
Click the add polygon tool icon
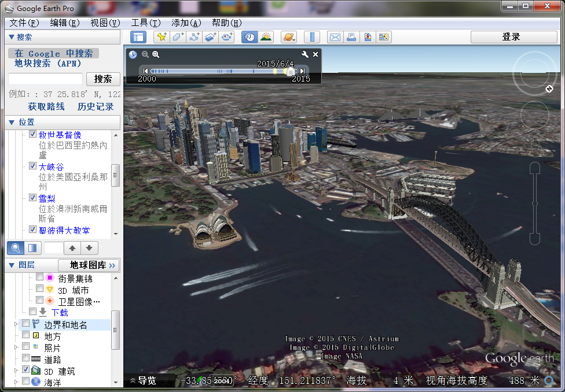[x=178, y=37]
